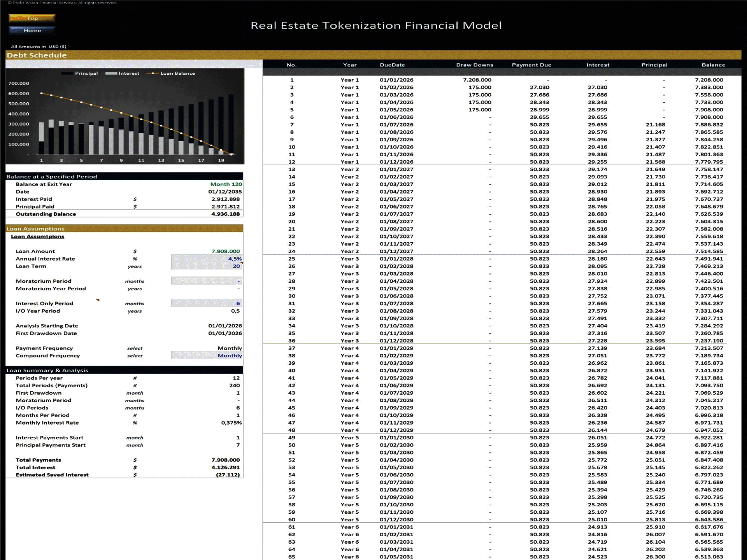This screenshot has height=560, width=747.
Task: Click the Principal legend marker in chart
Action: [67, 73]
